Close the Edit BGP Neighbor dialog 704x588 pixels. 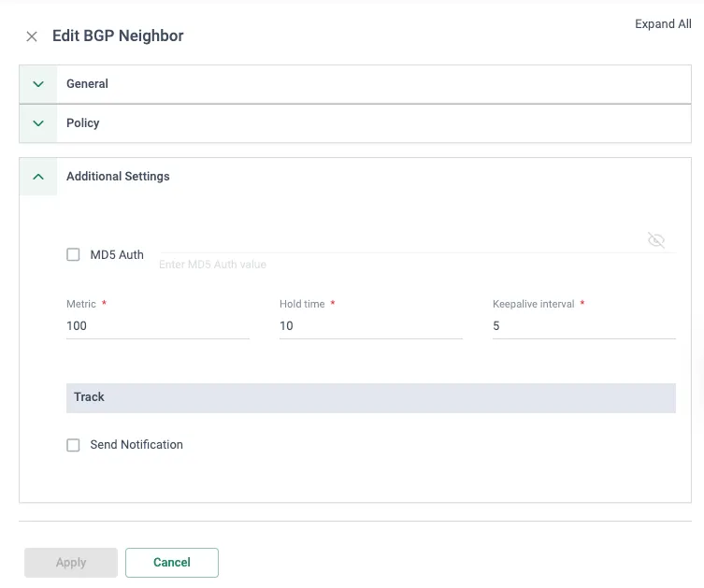tap(32, 36)
